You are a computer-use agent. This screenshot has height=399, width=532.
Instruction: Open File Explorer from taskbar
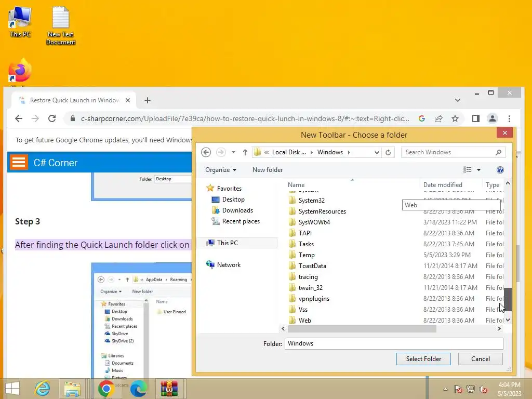72,389
